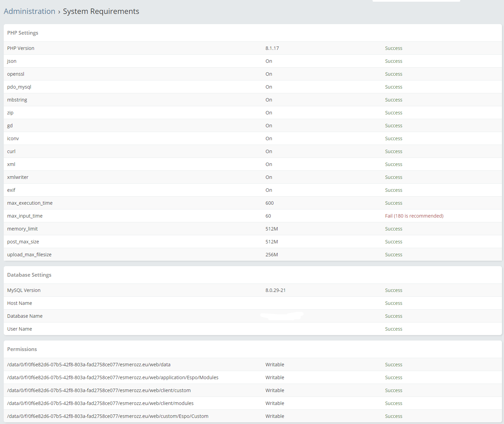Click the Writable status for client/modules
Screen dimensions: 504x424
pos(275,403)
